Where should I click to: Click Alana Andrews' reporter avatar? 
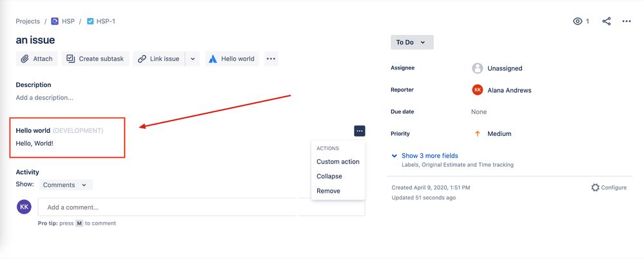(477, 90)
